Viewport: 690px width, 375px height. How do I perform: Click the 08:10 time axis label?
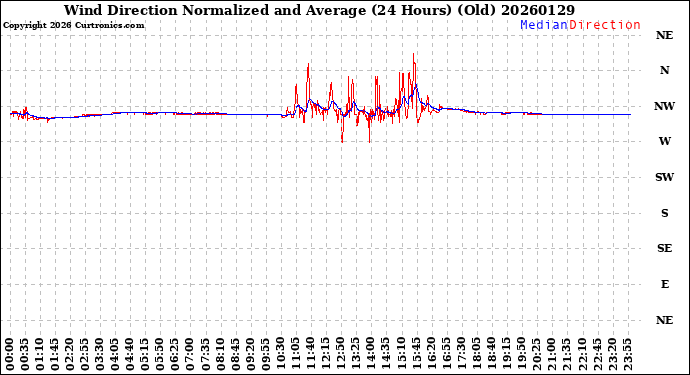pyautogui.click(x=220, y=355)
